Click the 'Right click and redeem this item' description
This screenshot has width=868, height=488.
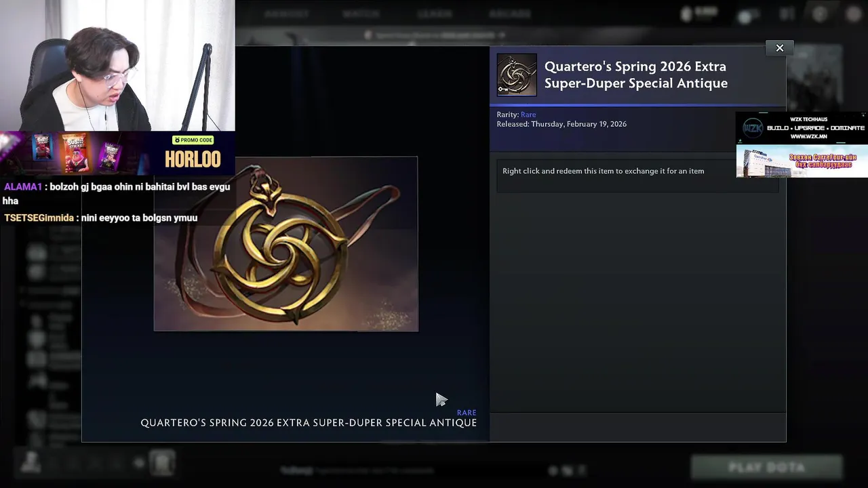(x=603, y=171)
